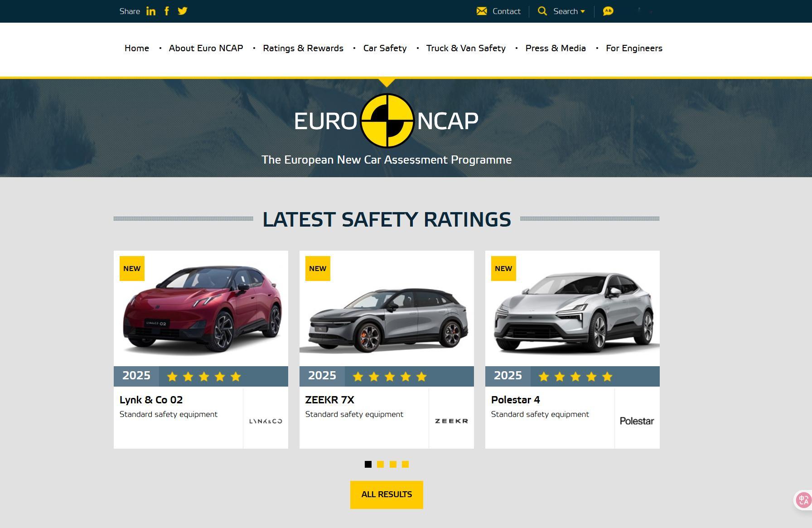Image resolution: width=812 pixels, height=528 pixels.
Task: Open Press & Media menu
Action: 556,48
